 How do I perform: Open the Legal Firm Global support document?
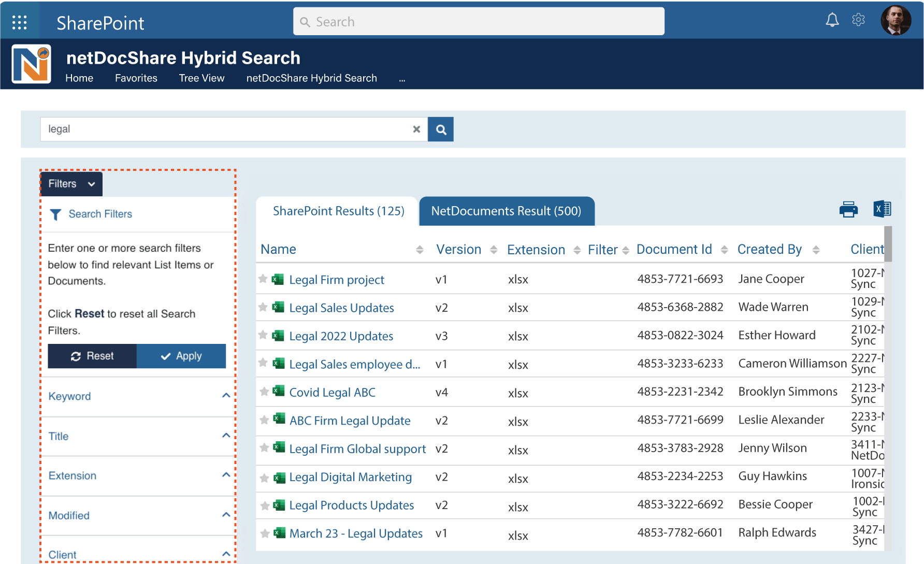tap(357, 449)
